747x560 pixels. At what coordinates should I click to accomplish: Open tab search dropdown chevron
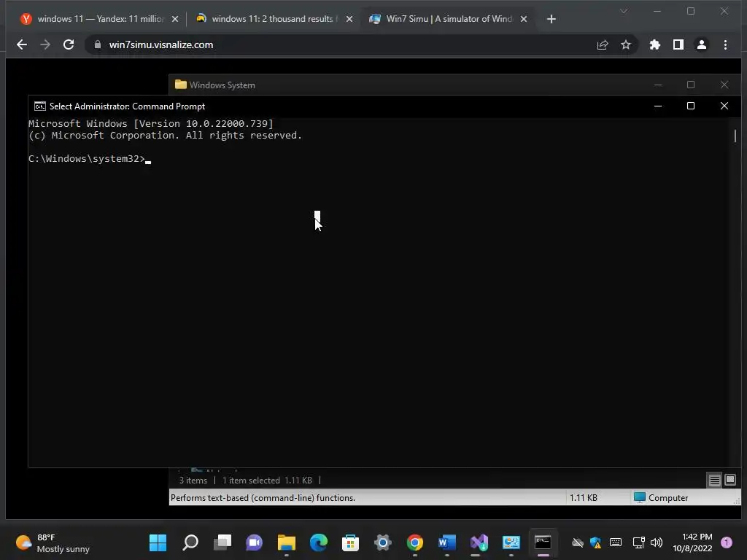pyautogui.click(x=624, y=11)
